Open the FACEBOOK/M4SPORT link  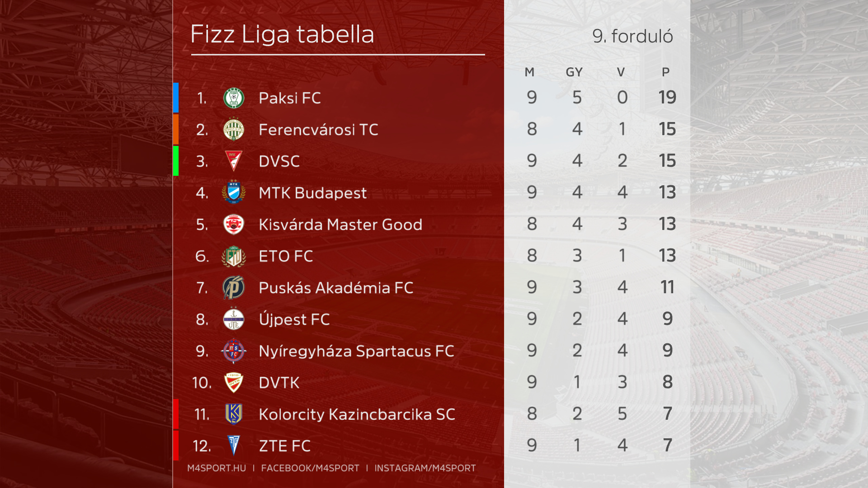(x=310, y=468)
